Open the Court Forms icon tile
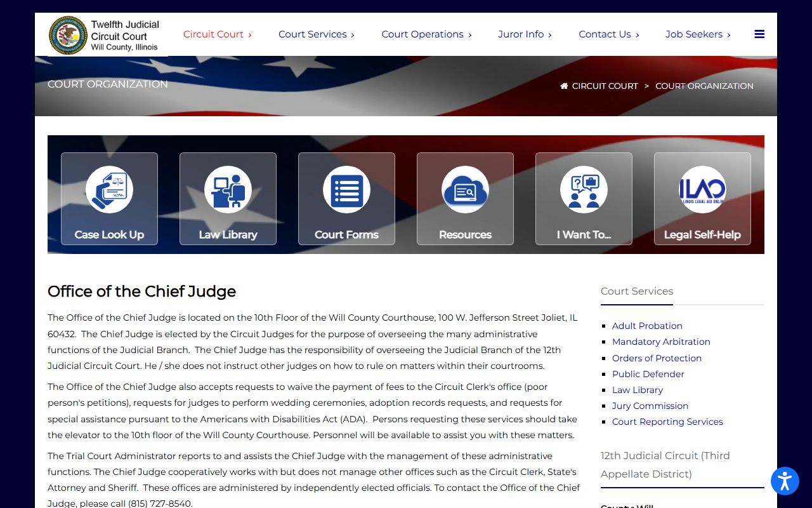This screenshot has width=812, height=508. coord(346,199)
